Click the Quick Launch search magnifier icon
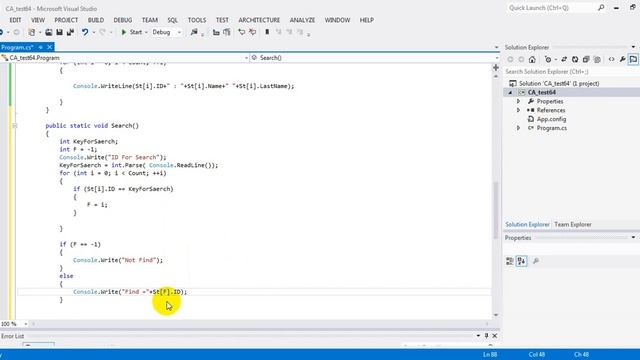The width and height of the screenshot is (640, 360). (x=601, y=8)
